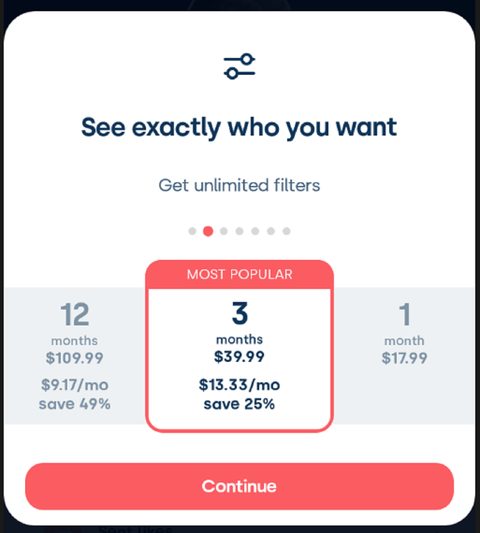Click the "save 49%" discount text

[x=74, y=404]
